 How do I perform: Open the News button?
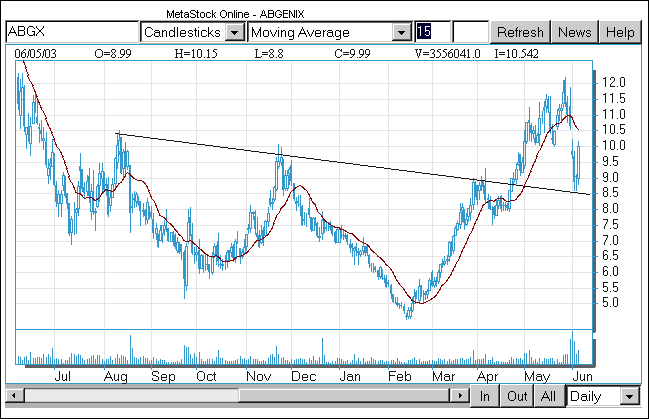pos(574,32)
